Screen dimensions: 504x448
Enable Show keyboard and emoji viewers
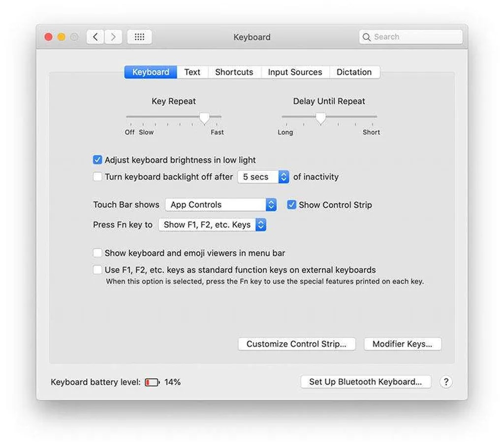[x=97, y=253]
